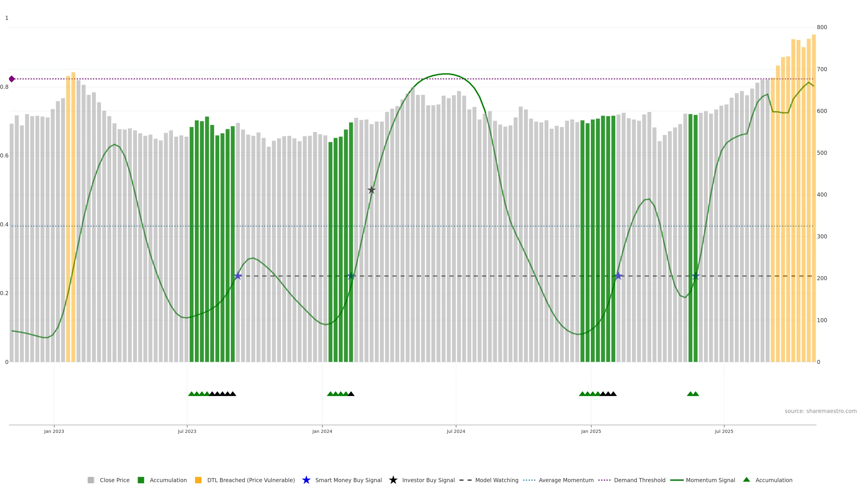Click the Jan 2023 x-axis label
Image resolution: width=868 pixels, height=488 pixels.
click(x=54, y=431)
